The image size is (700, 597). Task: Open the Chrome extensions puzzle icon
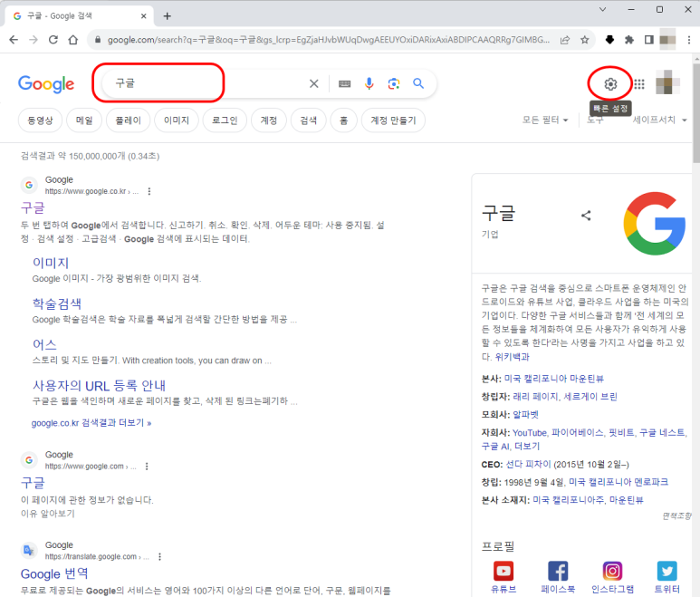coord(629,40)
